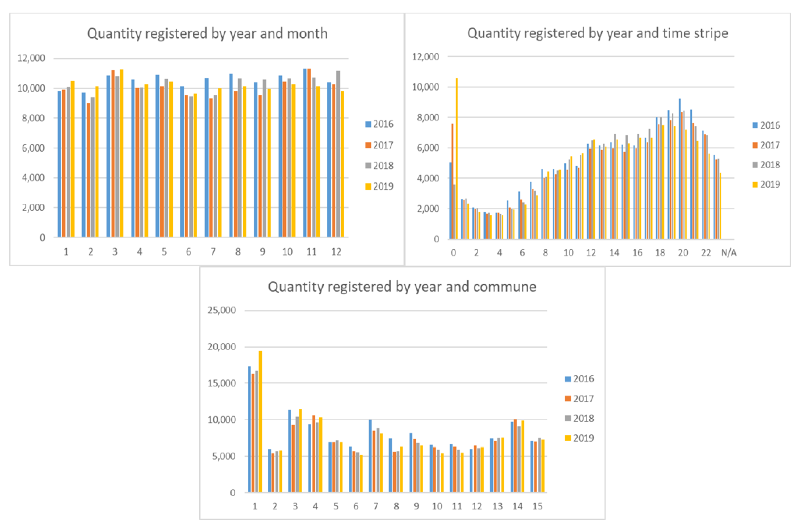Click the 2016 legend swatch in time stripe chart

[755, 126]
